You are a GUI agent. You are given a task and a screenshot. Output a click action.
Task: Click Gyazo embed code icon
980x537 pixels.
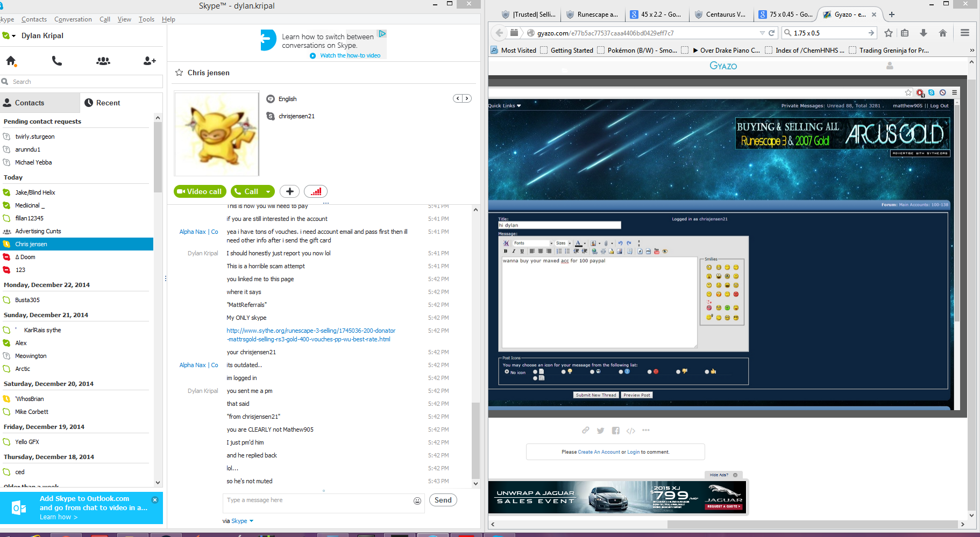coord(631,430)
